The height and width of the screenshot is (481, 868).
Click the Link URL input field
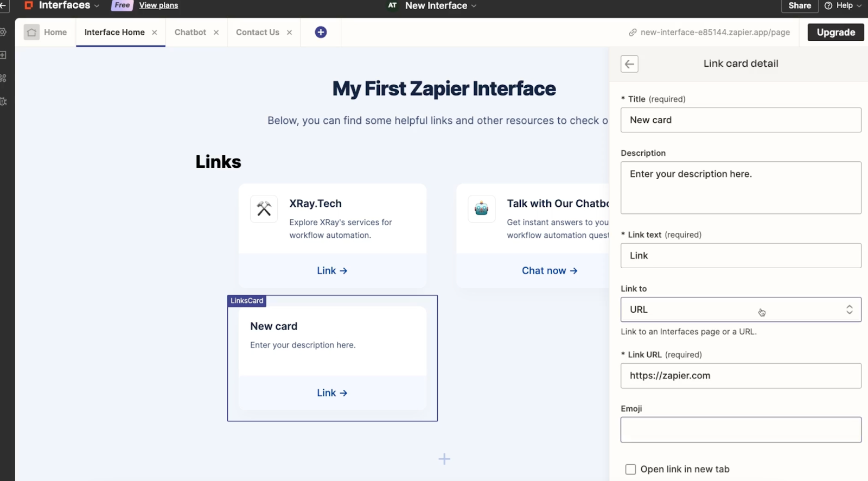[741, 376]
